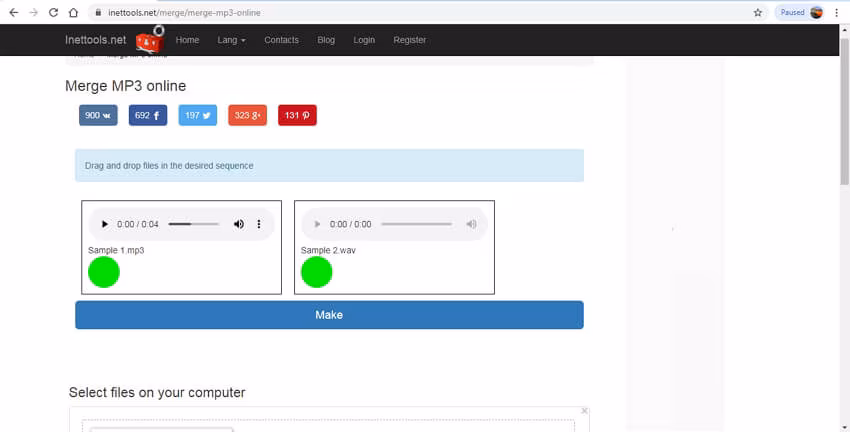Share on Google Plus with 323 button
The height and width of the screenshot is (432, 850).
pos(247,115)
